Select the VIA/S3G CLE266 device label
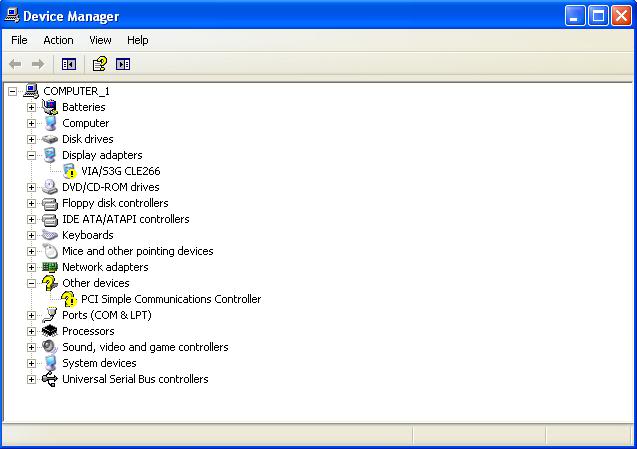This screenshot has width=637, height=449. 121,171
